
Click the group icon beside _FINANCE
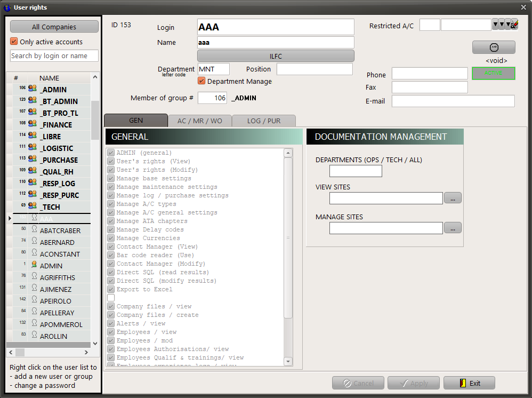pos(32,123)
